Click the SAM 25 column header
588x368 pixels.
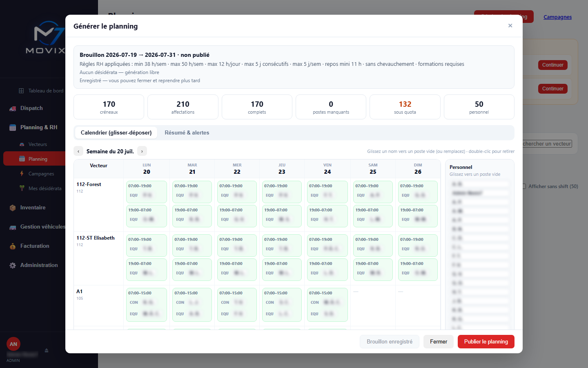373,168
